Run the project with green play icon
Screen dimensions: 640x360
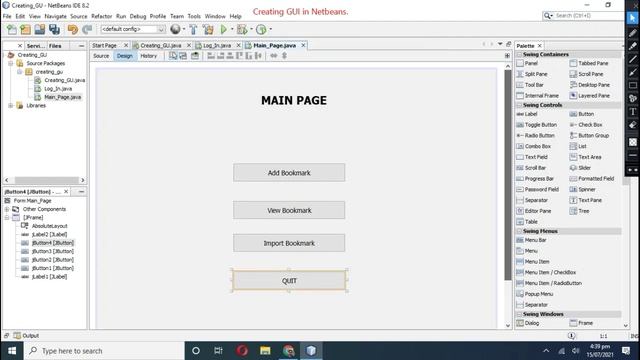[224, 29]
